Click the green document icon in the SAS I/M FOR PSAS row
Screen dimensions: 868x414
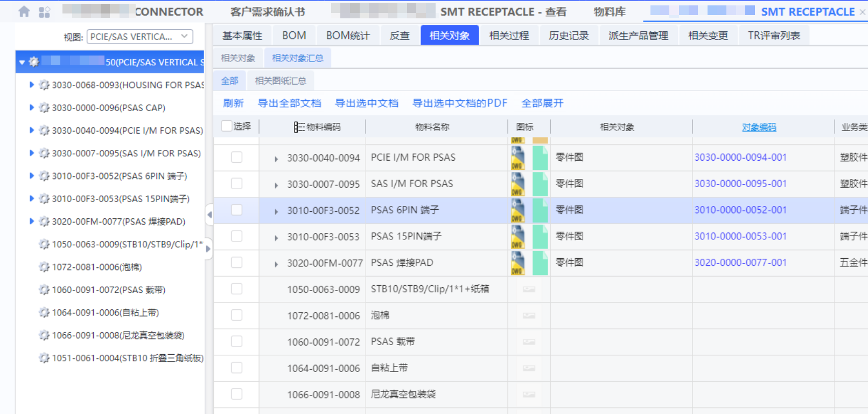coord(540,184)
